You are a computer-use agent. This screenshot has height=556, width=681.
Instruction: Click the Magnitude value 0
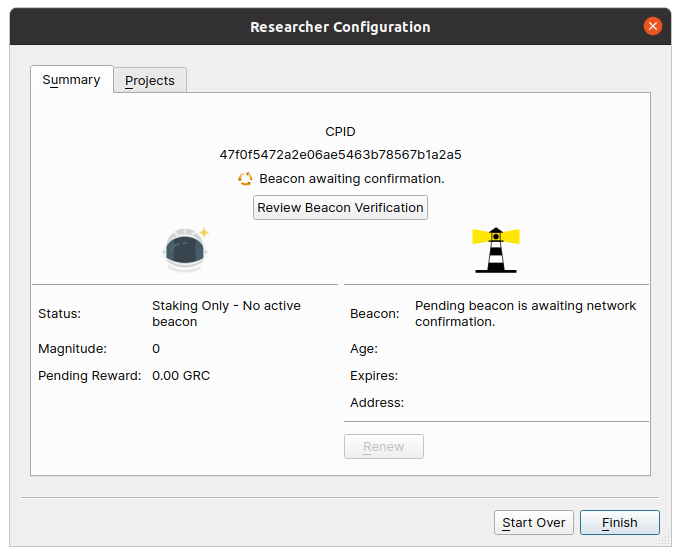(x=156, y=349)
